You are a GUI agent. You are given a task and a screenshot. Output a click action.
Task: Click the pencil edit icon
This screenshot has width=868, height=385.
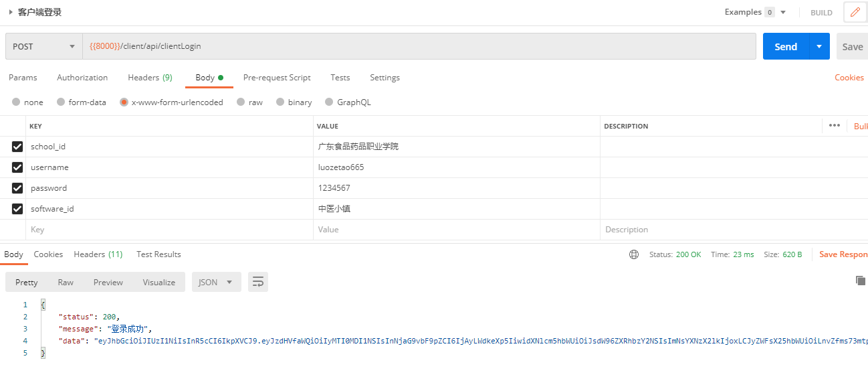855,12
